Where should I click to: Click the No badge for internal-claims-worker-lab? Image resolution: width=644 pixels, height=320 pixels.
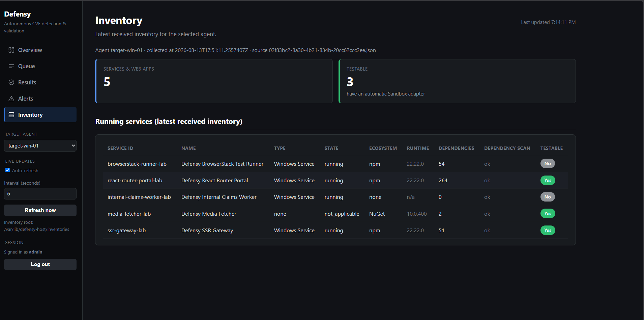(548, 197)
